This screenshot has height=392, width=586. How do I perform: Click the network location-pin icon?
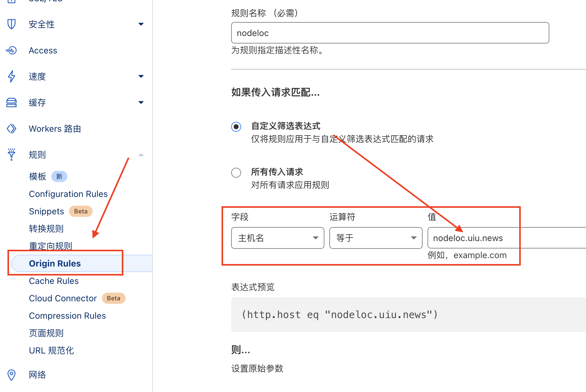click(11, 375)
